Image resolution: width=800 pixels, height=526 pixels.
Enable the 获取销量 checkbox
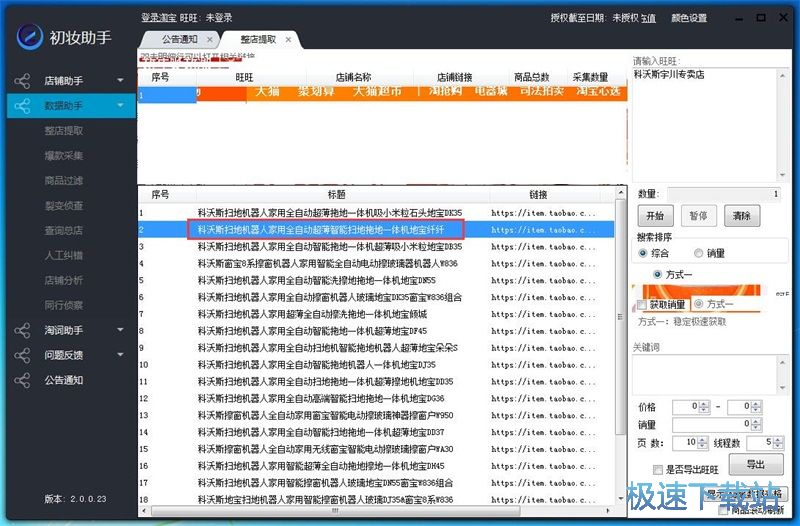(x=642, y=304)
